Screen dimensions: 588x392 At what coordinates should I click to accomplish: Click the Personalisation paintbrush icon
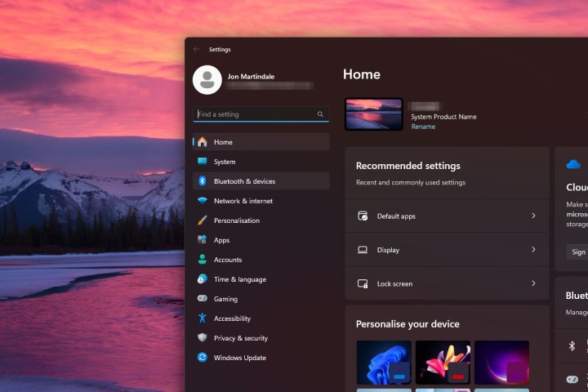202,220
